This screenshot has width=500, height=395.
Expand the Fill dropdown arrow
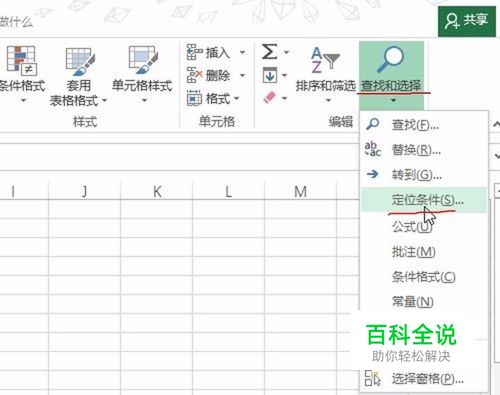pyautogui.click(x=285, y=75)
